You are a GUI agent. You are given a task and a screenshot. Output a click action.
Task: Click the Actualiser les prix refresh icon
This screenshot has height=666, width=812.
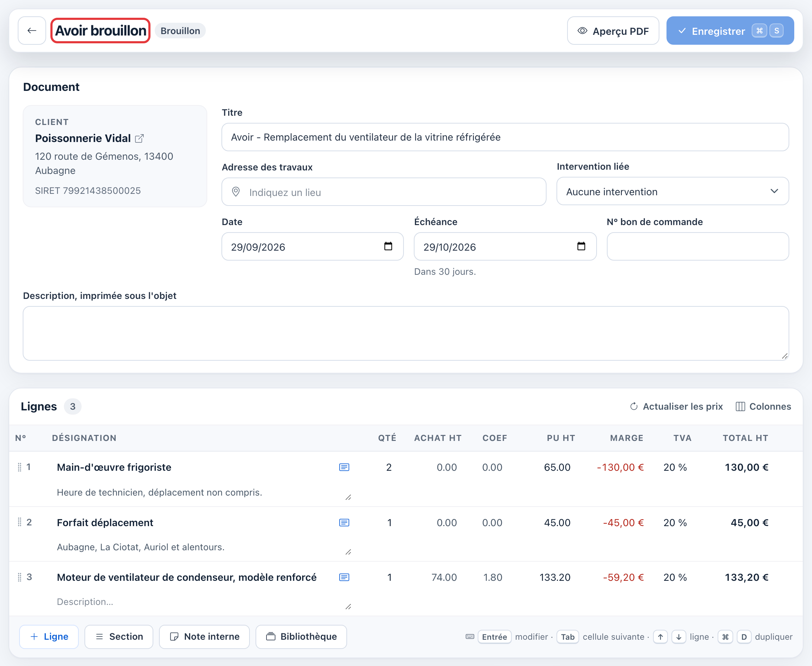[633, 406]
